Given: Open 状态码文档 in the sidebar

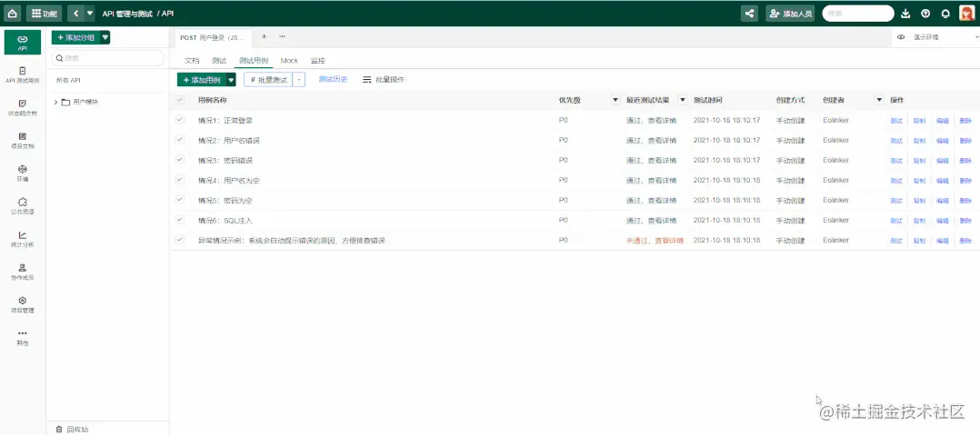Looking at the screenshot, I should click(23, 107).
